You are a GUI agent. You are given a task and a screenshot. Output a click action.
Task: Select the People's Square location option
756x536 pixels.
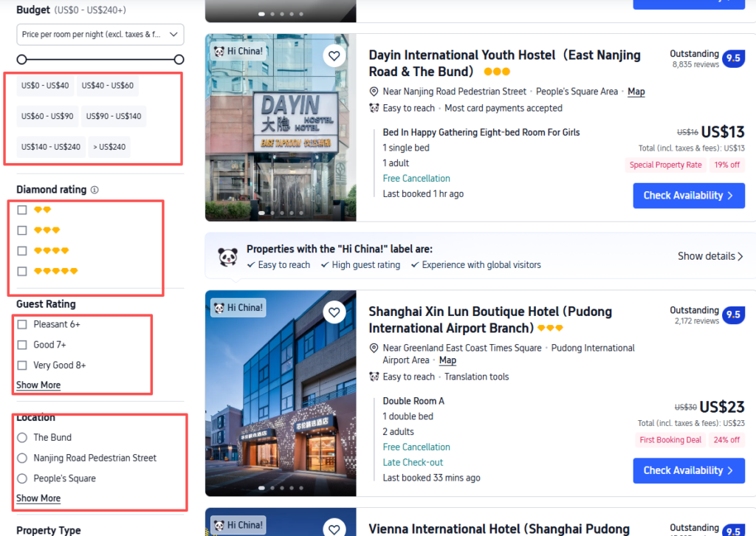(x=22, y=478)
